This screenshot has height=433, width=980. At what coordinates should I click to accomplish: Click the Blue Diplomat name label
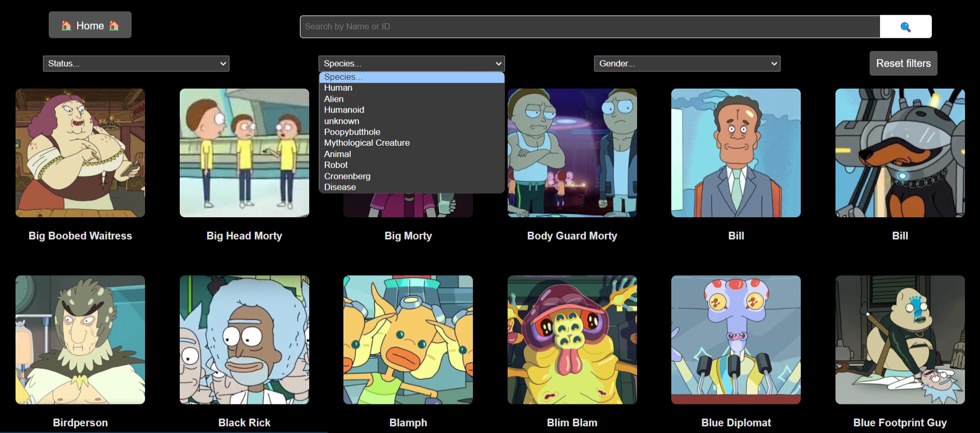click(x=736, y=423)
